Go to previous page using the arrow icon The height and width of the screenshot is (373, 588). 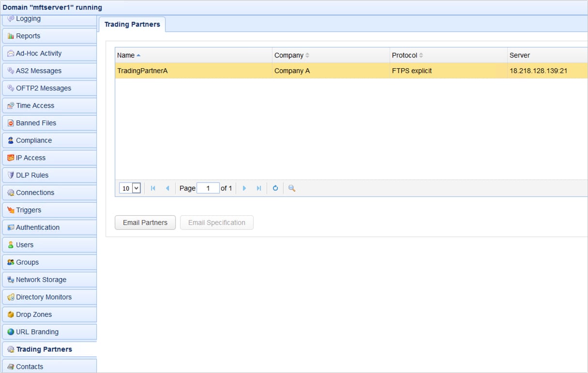point(167,188)
